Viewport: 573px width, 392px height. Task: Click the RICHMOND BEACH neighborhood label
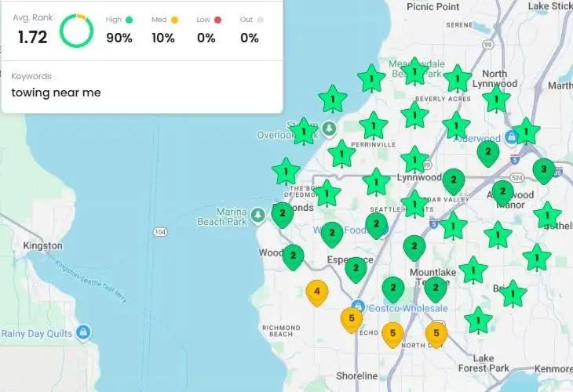pos(281,331)
